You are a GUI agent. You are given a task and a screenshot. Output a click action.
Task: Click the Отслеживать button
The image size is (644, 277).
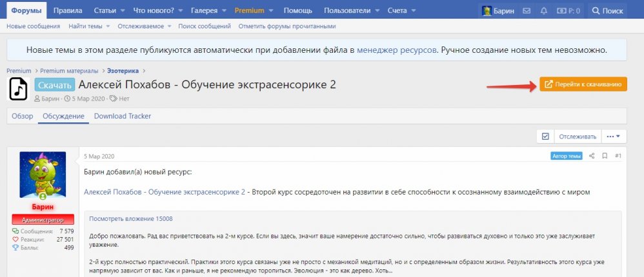click(578, 137)
